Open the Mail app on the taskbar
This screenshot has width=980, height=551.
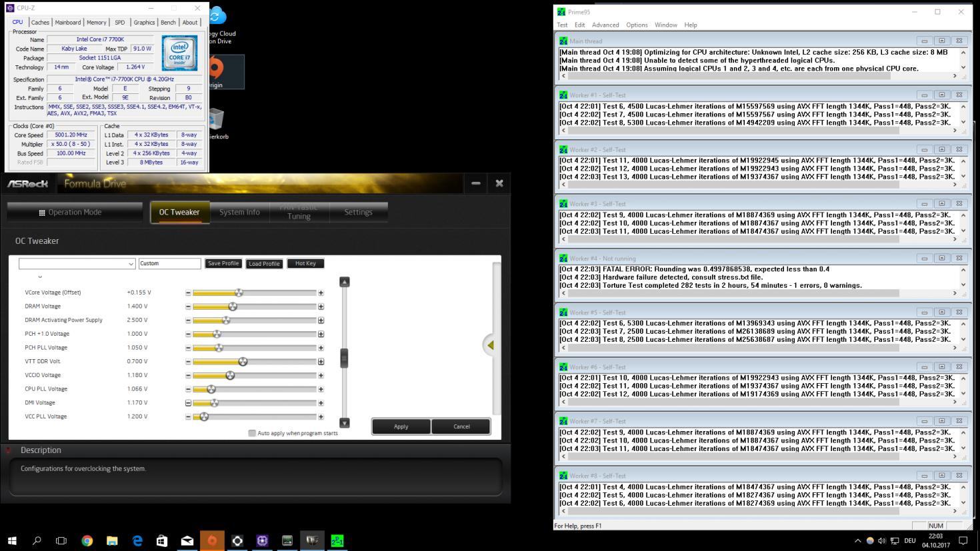[x=187, y=540]
